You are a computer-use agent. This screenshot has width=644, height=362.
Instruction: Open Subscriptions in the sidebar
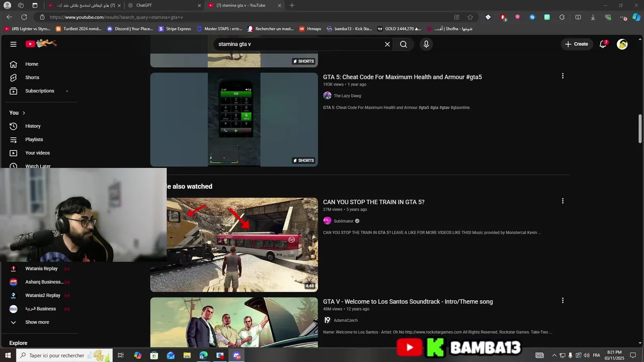39,91
